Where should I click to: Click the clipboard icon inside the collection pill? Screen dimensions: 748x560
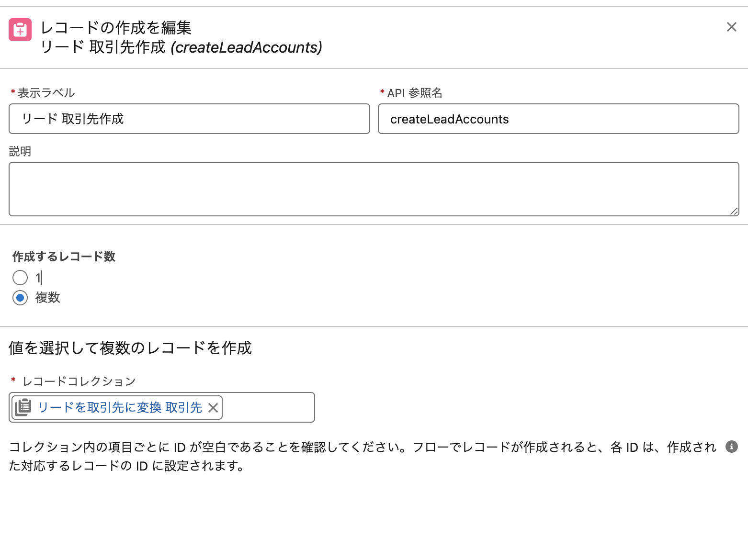23,407
